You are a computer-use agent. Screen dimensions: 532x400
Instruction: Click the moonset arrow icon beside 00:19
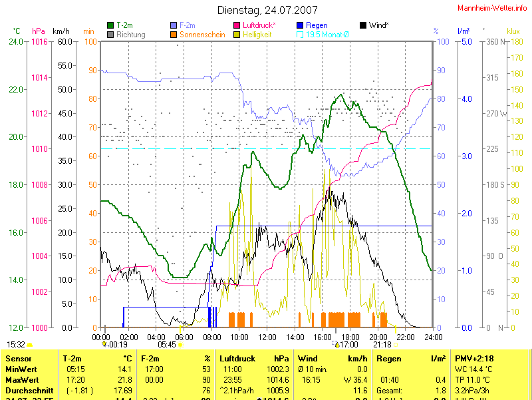click(104, 344)
